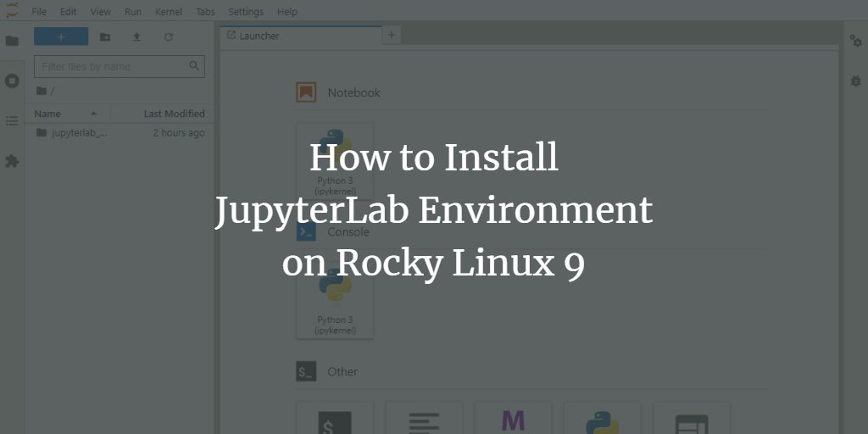Open the View menu

coord(100,12)
